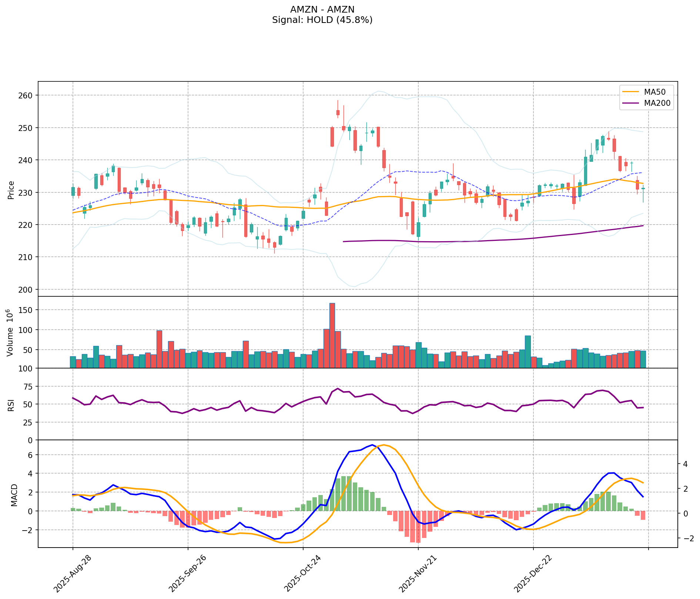Viewport: 700px width, 599px height.
Task: Click the AMZN - AMZN chart title
Action: point(322,10)
